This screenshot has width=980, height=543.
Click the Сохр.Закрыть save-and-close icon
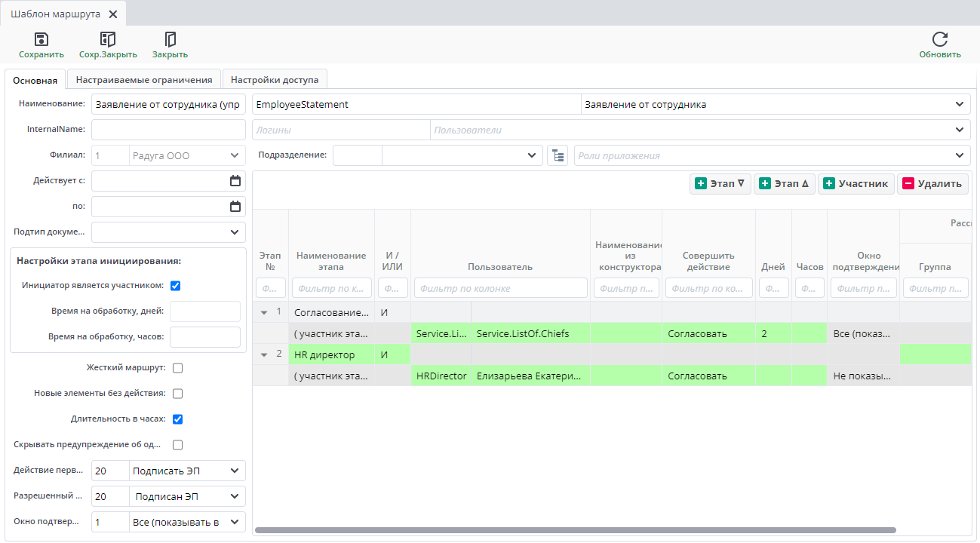click(x=108, y=40)
